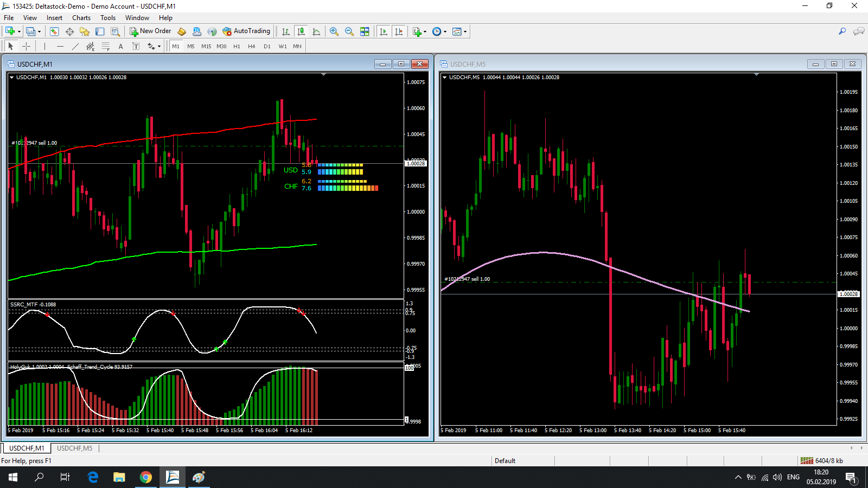Toggle chart auto scroll
The width and height of the screenshot is (868, 488).
[384, 31]
